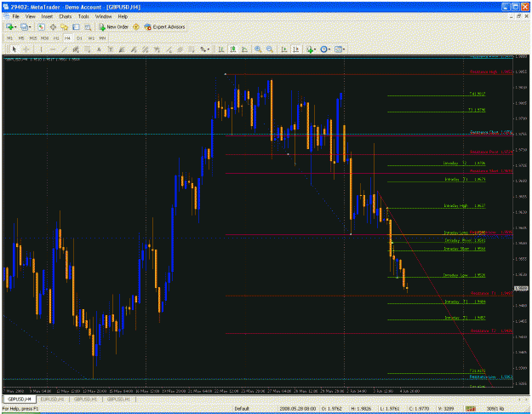This screenshot has width=532, height=414.
Task: Open the Help menu
Action: point(123,16)
